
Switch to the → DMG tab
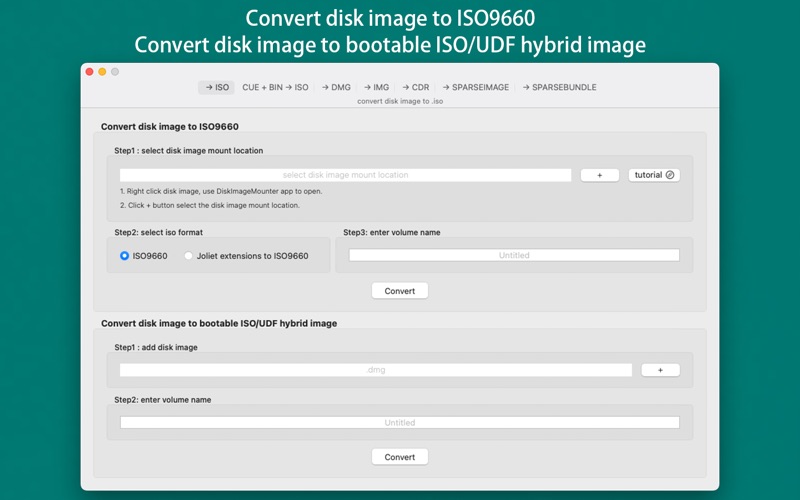pos(336,87)
